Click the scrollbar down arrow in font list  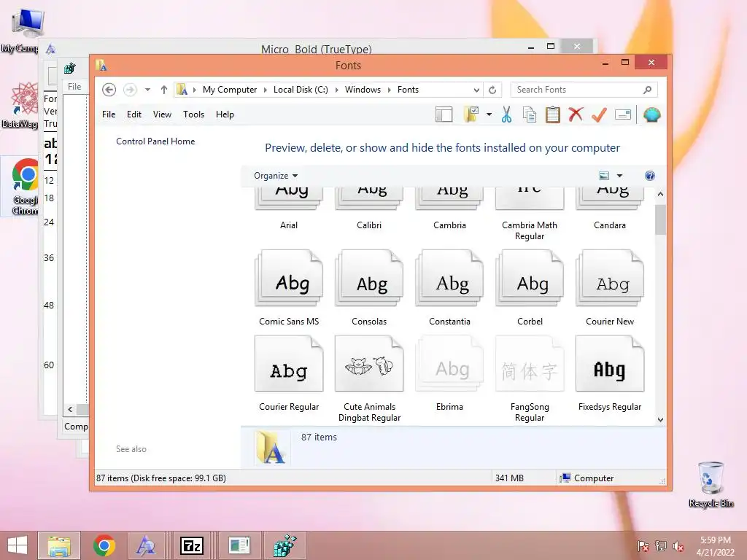(x=660, y=419)
